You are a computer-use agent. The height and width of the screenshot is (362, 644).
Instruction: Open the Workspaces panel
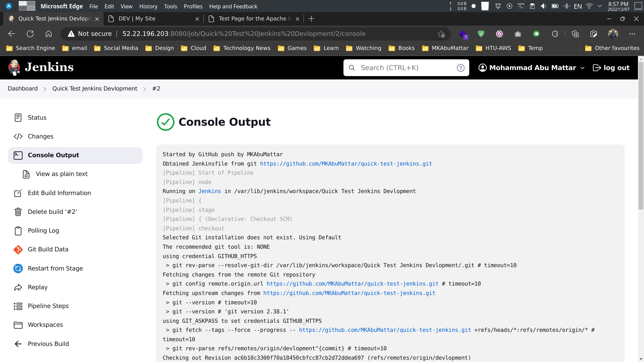coord(45,325)
